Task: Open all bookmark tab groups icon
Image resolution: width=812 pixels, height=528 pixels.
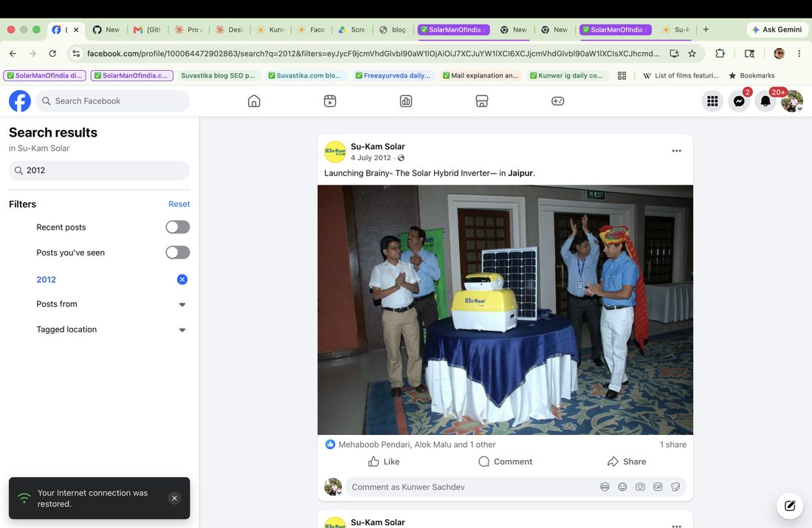Action: (622, 75)
